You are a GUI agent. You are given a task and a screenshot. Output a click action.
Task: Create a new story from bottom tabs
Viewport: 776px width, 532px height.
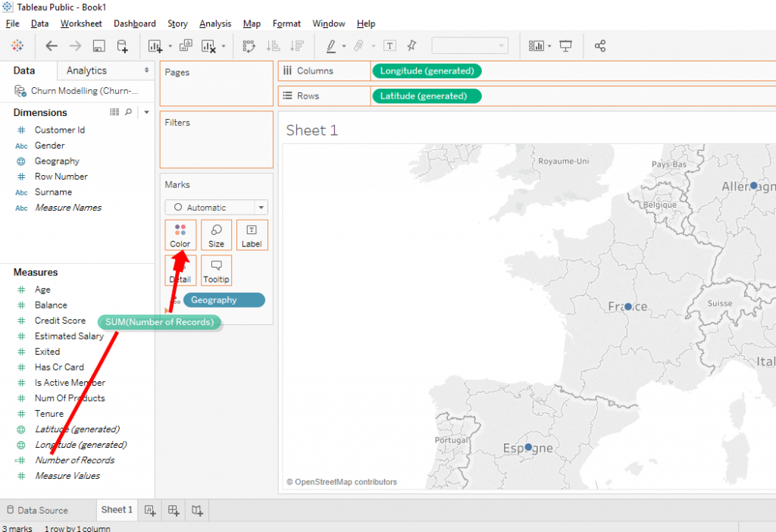pyautogui.click(x=197, y=510)
